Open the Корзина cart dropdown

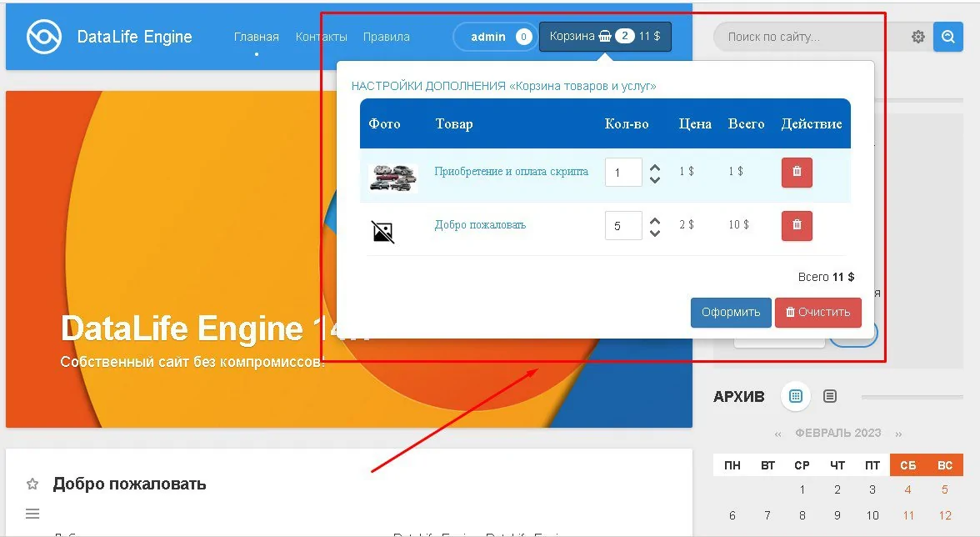point(605,37)
